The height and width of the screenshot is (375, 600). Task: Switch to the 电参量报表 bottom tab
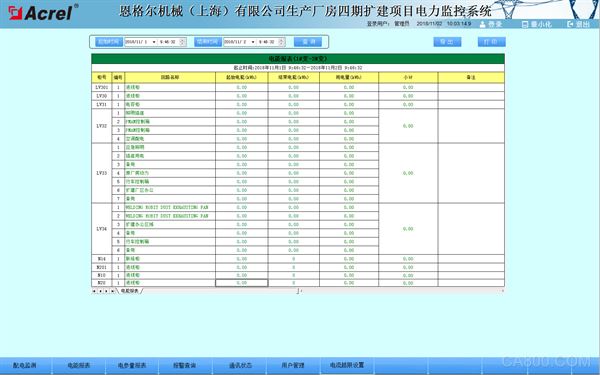(x=132, y=366)
